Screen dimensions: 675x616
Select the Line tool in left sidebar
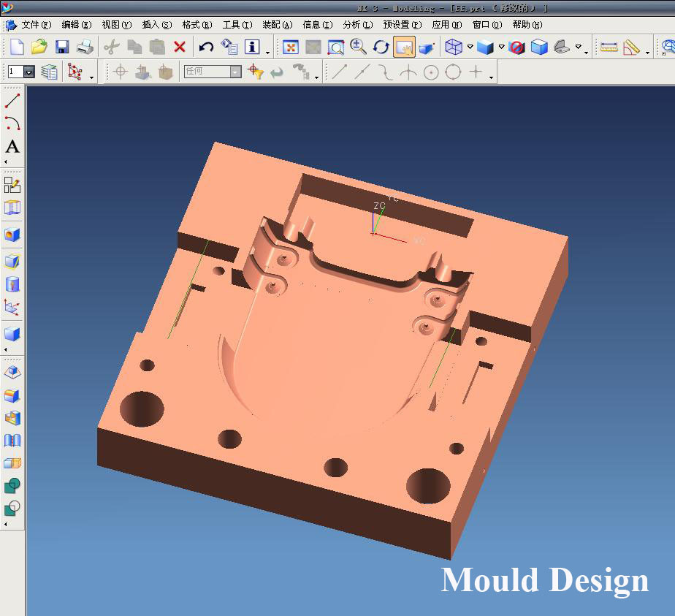pos(12,101)
